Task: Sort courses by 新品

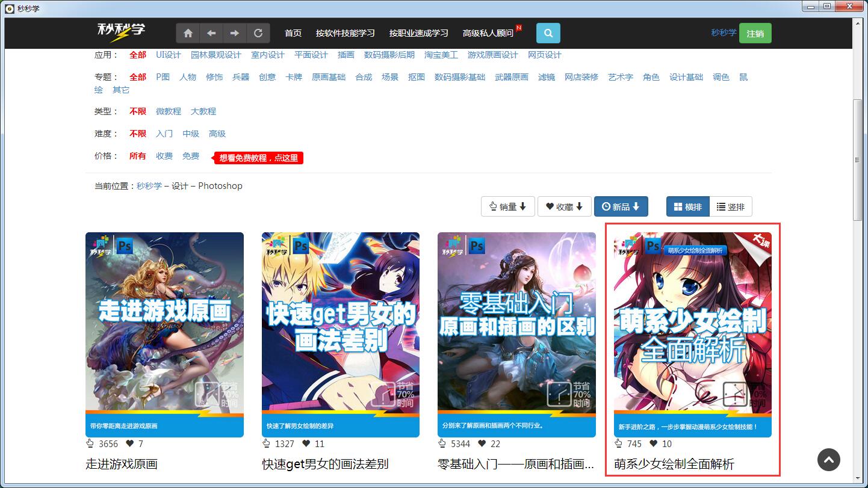Action: click(621, 206)
